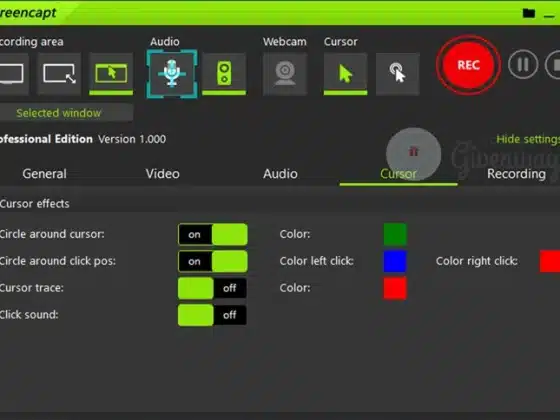Image resolution: width=560 pixels, height=420 pixels.
Task: Select window recording area icon
Action: coord(111,74)
